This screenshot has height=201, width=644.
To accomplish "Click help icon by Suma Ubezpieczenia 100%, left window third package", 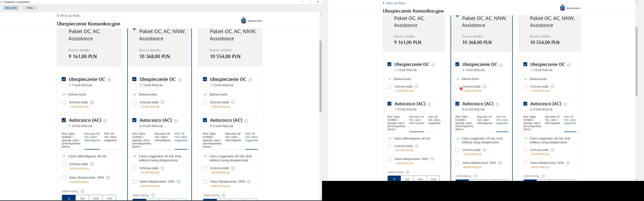I will pos(249,182).
